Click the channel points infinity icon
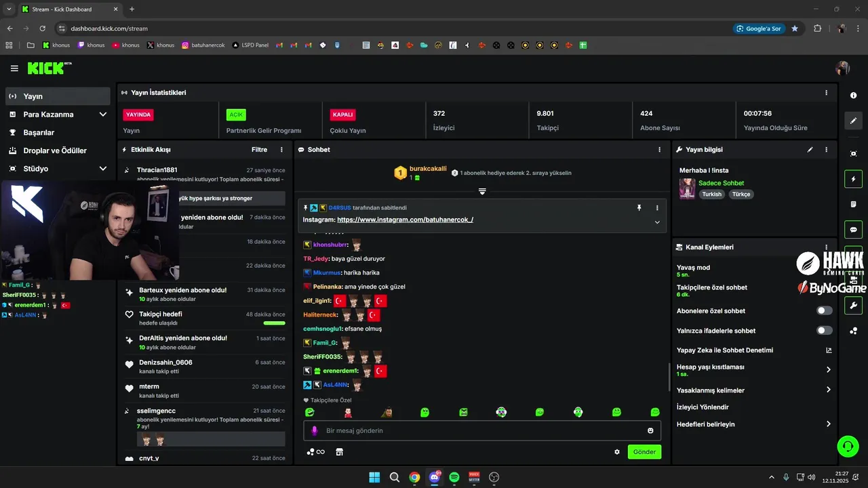The width and height of the screenshot is (868, 488). tap(316, 451)
